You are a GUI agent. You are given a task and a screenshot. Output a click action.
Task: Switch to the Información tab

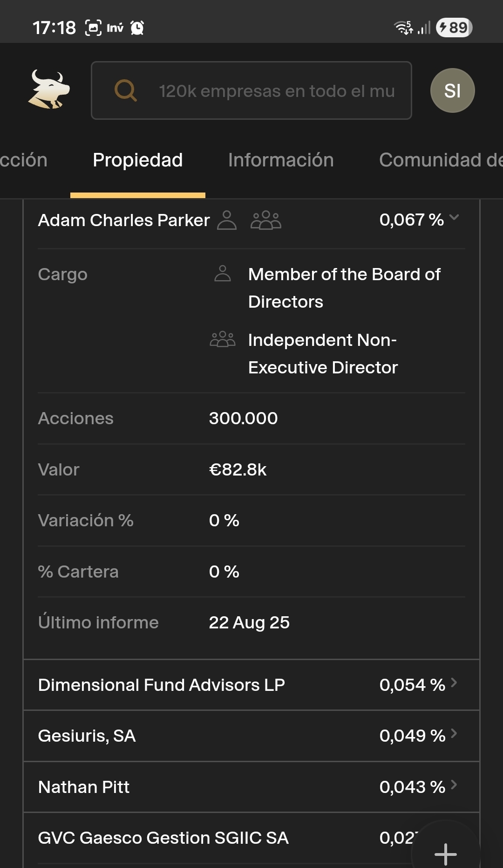[281, 160]
